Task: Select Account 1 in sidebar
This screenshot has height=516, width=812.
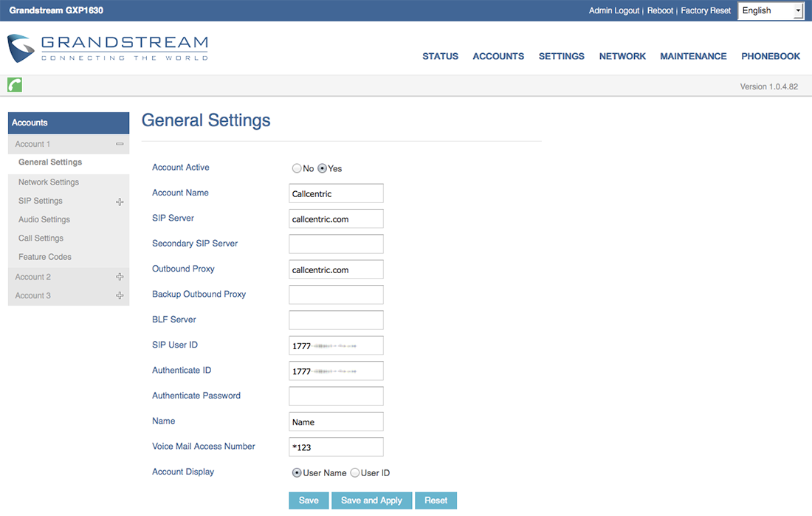Action: (x=32, y=144)
